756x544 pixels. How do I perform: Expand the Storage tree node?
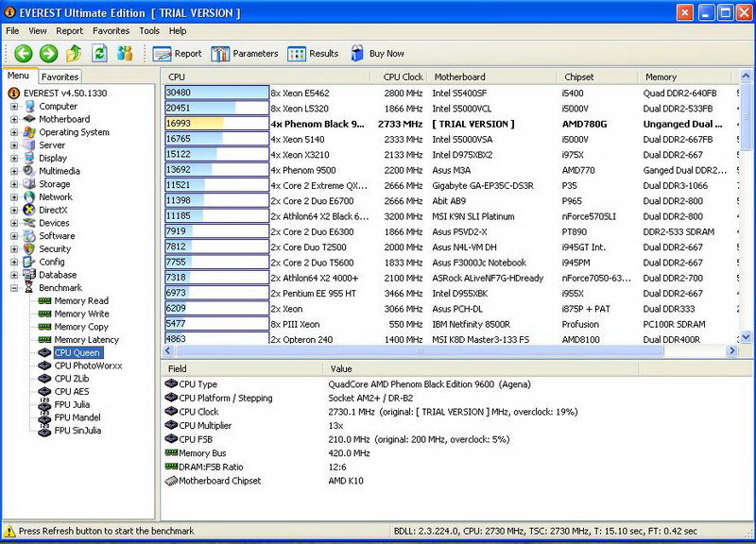(14, 184)
